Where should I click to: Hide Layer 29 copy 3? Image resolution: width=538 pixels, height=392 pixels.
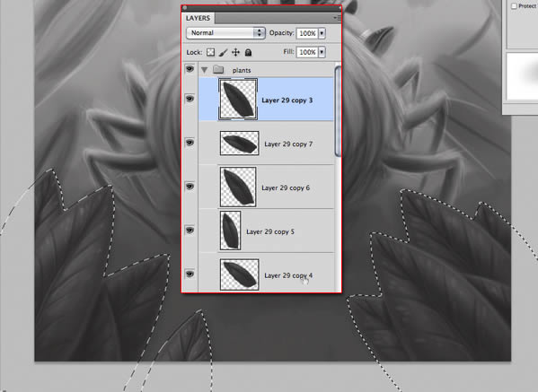point(190,99)
